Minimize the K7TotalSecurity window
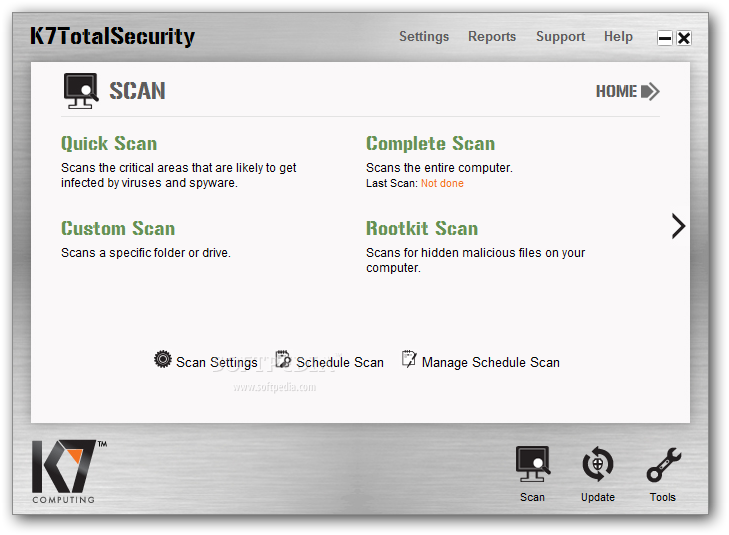 click(665, 38)
